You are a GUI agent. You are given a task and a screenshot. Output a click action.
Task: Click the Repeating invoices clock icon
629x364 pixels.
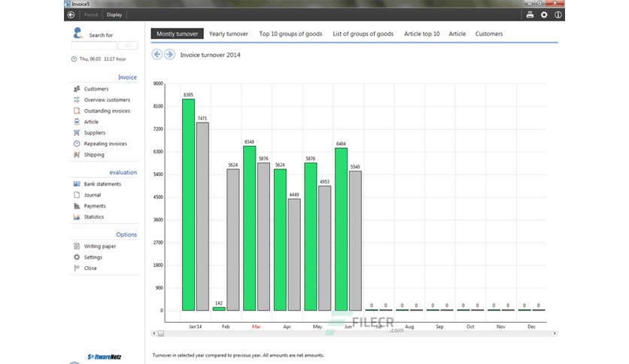click(77, 144)
